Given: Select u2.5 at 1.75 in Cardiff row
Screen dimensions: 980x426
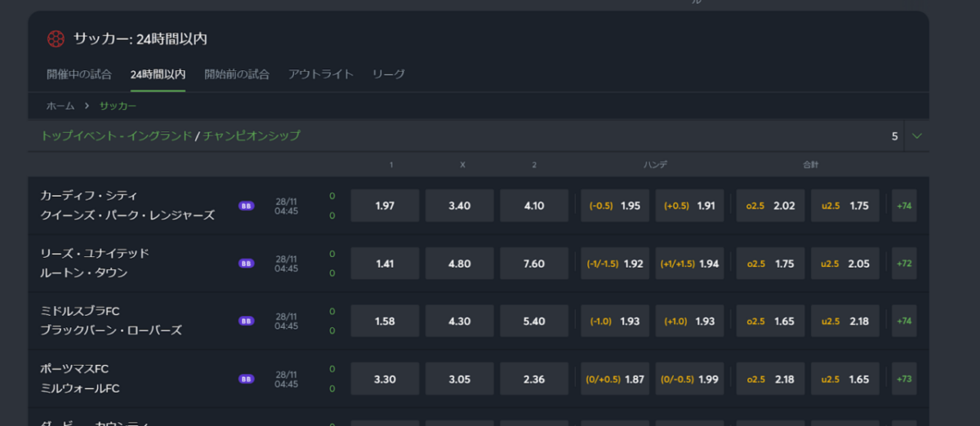Looking at the screenshot, I should [845, 206].
